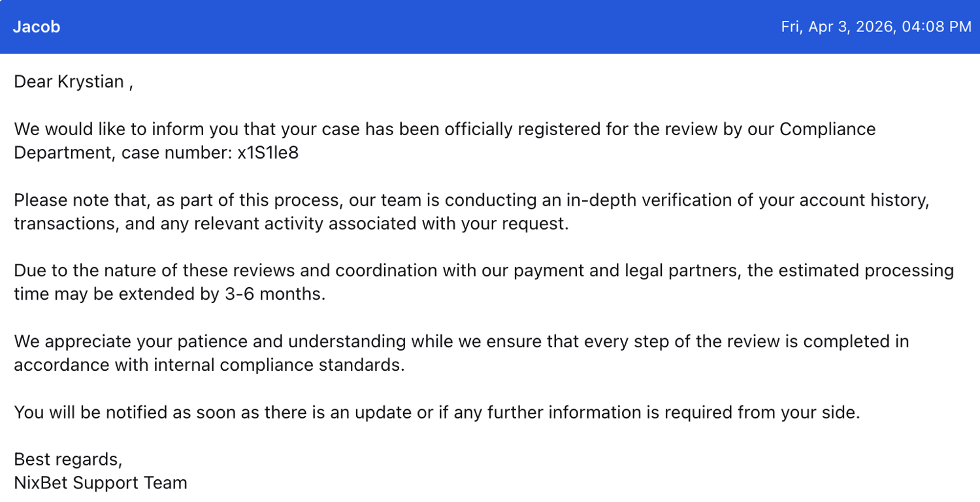Image resolution: width=980 pixels, height=502 pixels.
Task: Click the text "3-6 months"
Action: [271, 294]
